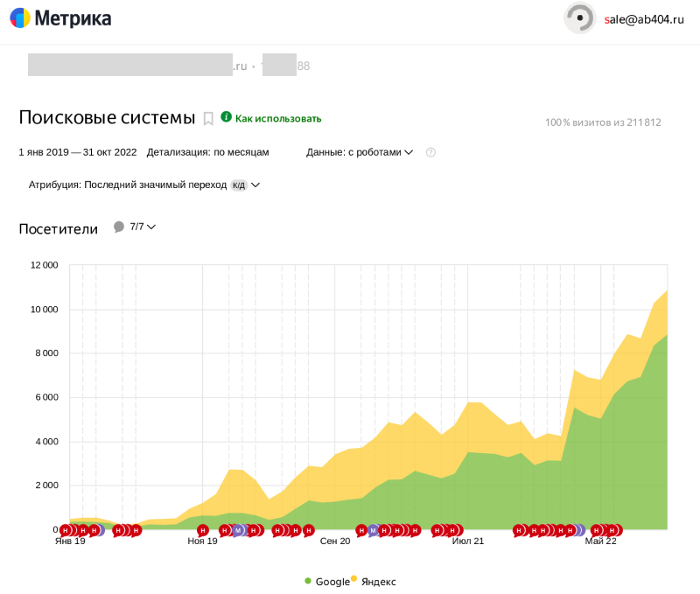Image resolution: width=700 pixels, height=594 pixels.
Task: Open the Как использовать help link
Action: pyautogui.click(x=278, y=119)
